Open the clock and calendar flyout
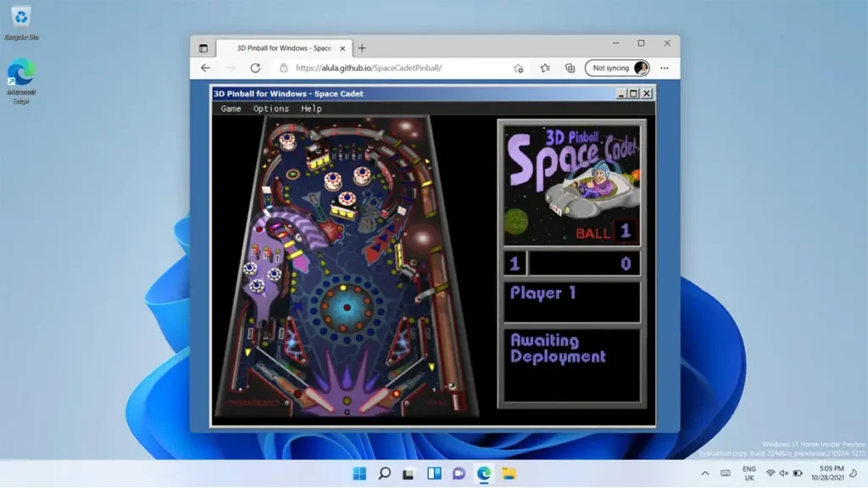The width and height of the screenshot is (868, 488). pos(827,473)
